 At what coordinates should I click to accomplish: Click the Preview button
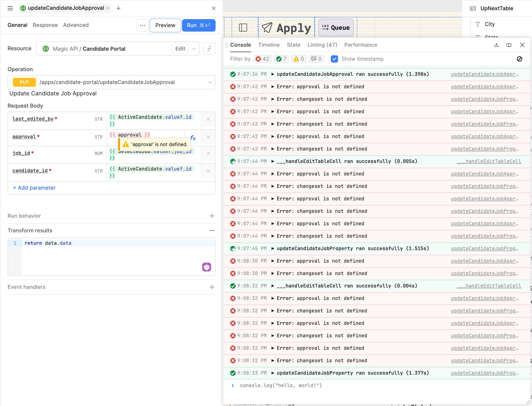click(165, 25)
